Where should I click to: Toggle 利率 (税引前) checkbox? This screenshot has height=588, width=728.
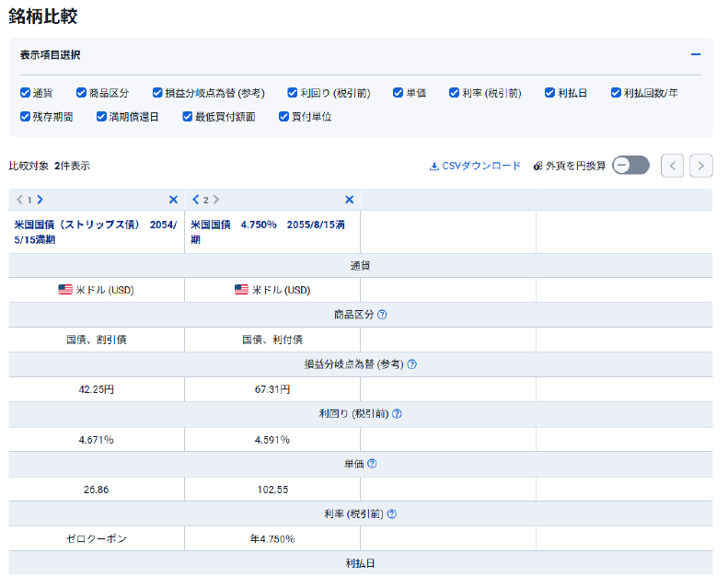(454, 93)
